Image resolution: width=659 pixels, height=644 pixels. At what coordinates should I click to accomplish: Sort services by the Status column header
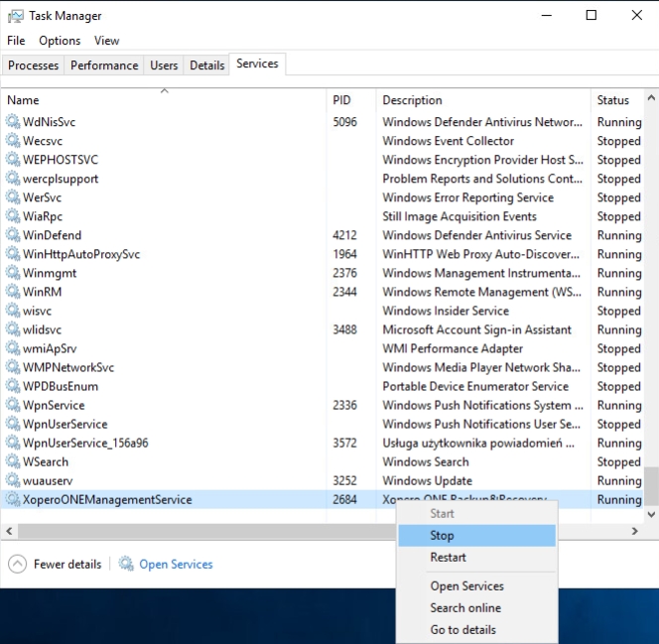612,100
